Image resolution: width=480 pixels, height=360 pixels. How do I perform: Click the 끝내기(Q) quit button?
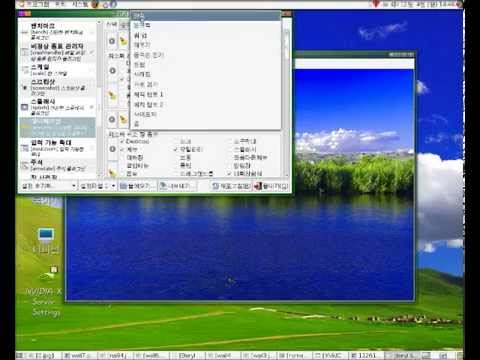(x=271, y=186)
